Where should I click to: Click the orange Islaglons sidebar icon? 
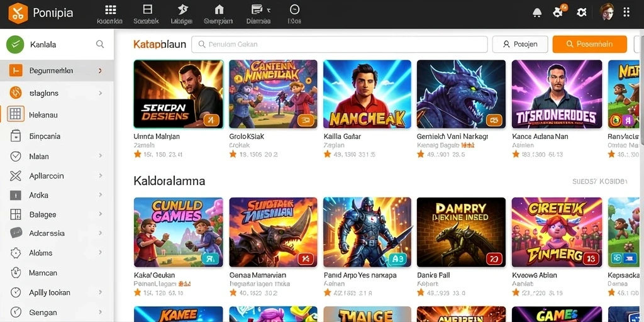tap(16, 93)
